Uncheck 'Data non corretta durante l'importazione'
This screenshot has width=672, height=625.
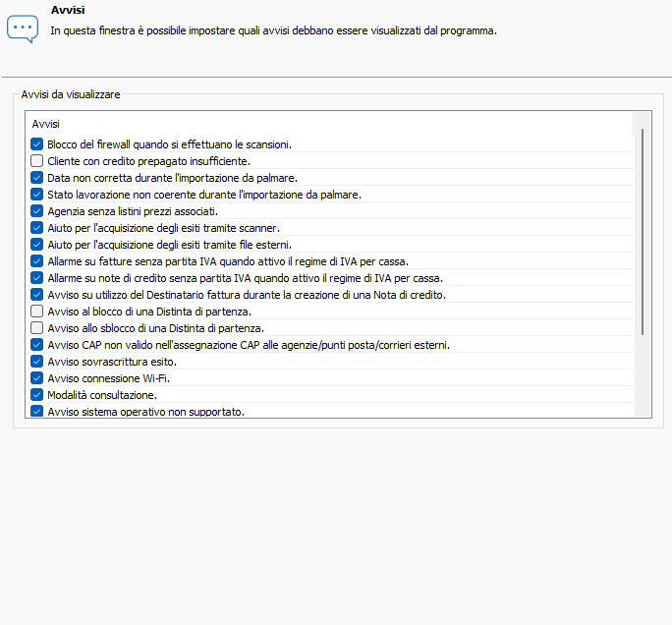click(x=37, y=178)
